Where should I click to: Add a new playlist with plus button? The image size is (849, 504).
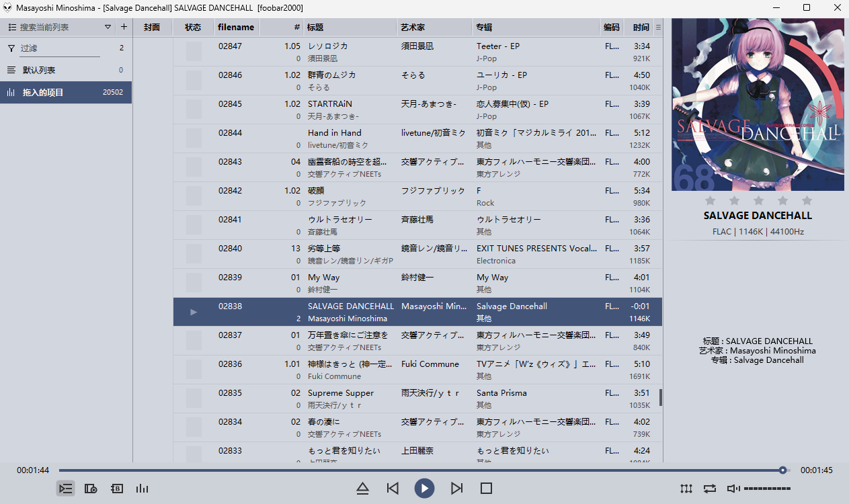click(x=124, y=28)
